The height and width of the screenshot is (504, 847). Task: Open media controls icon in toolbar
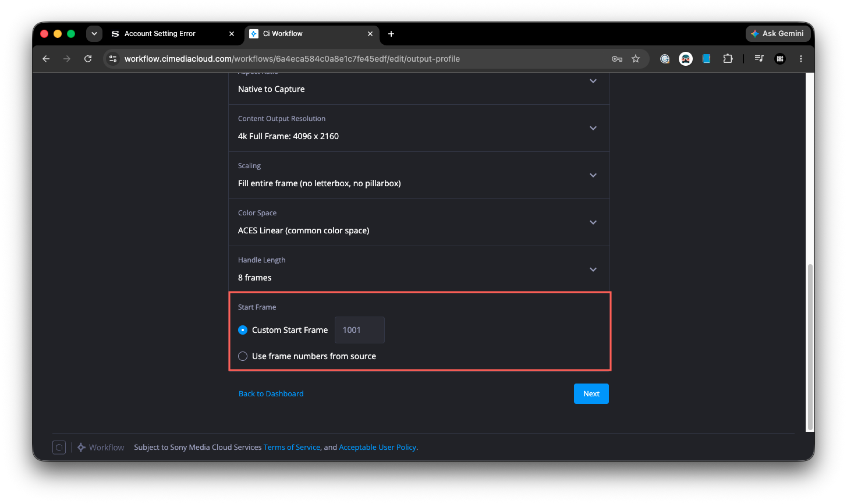pyautogui.click(x=759, y=59)
